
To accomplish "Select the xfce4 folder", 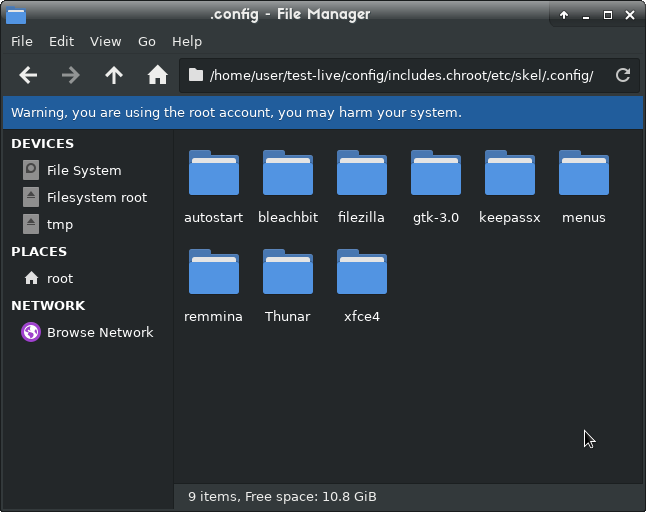I will pyautogui.click(x=361, y=275).
